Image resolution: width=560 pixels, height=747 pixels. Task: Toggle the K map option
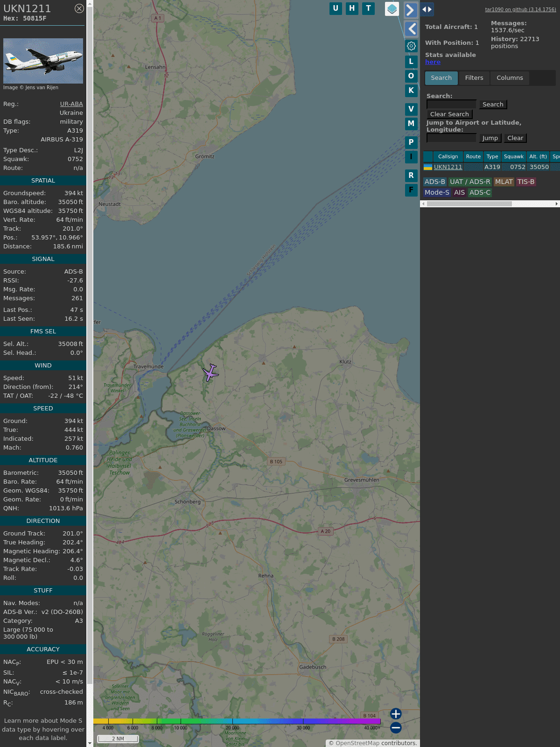pos(411,91)
